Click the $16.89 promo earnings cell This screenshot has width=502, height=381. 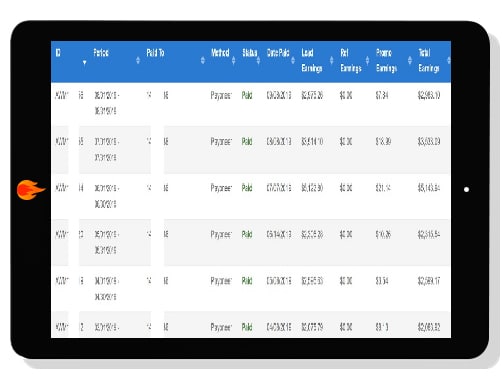[x=383, y=142]
